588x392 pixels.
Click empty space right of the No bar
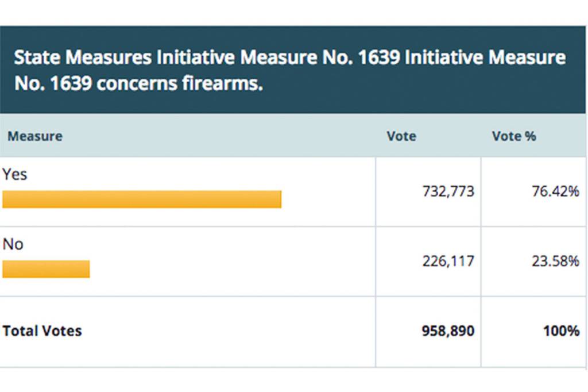[230, 269]
